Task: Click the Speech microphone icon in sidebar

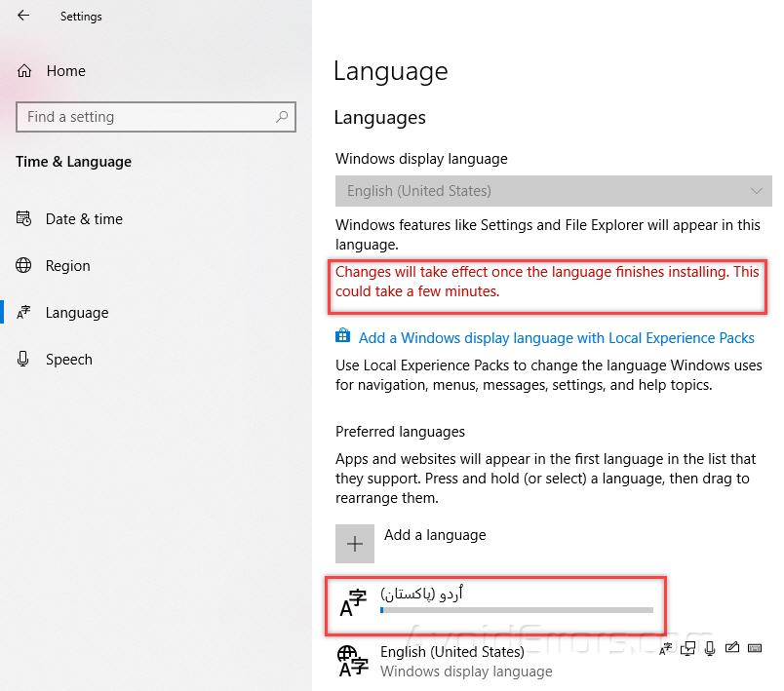Action: coord(24,360)
